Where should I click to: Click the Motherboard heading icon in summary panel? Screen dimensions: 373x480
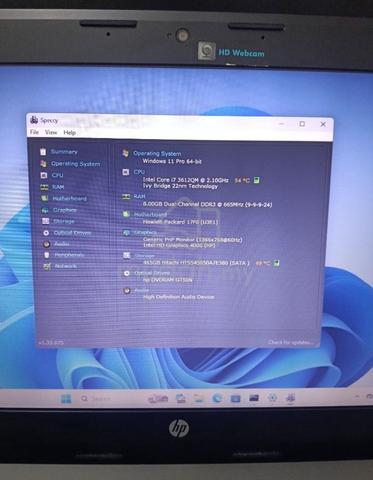coord(126,214)
